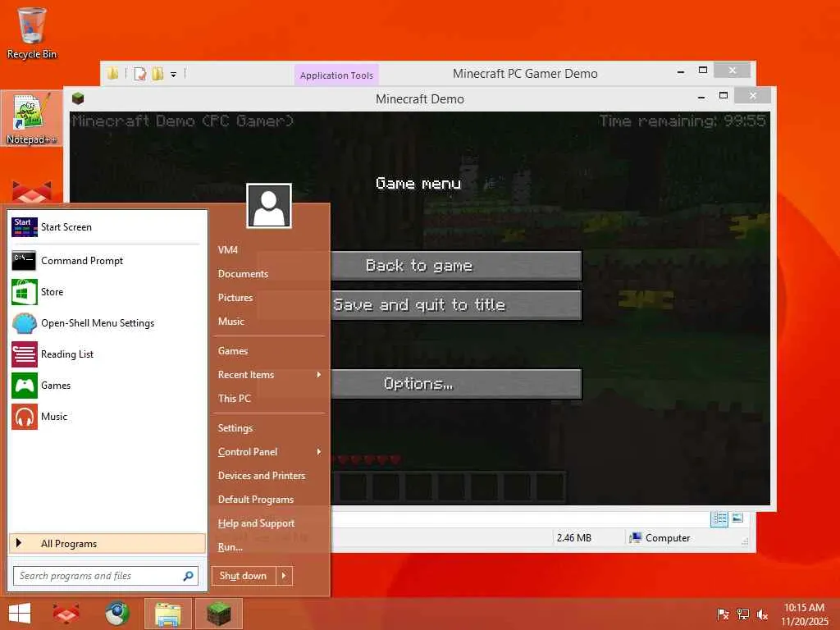This screenshot has width=840, height=630.
Task: Expand the Shut down options arrow
Action: 284,576
